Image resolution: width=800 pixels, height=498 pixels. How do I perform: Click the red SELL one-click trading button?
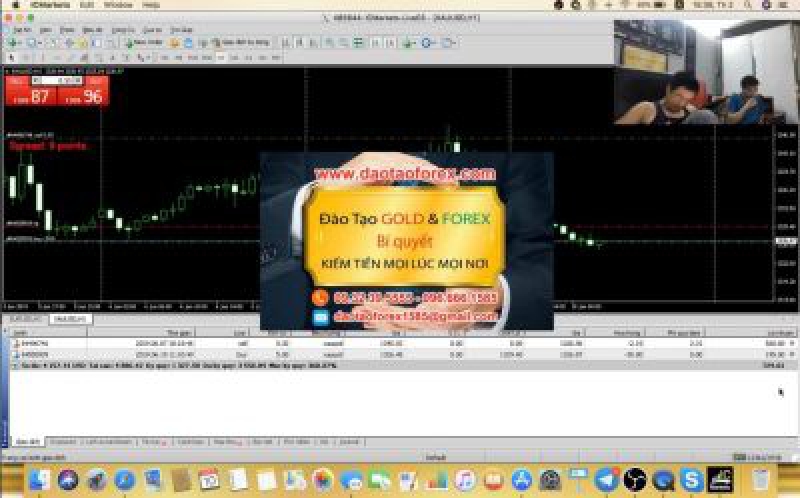(x=31, y=92)
